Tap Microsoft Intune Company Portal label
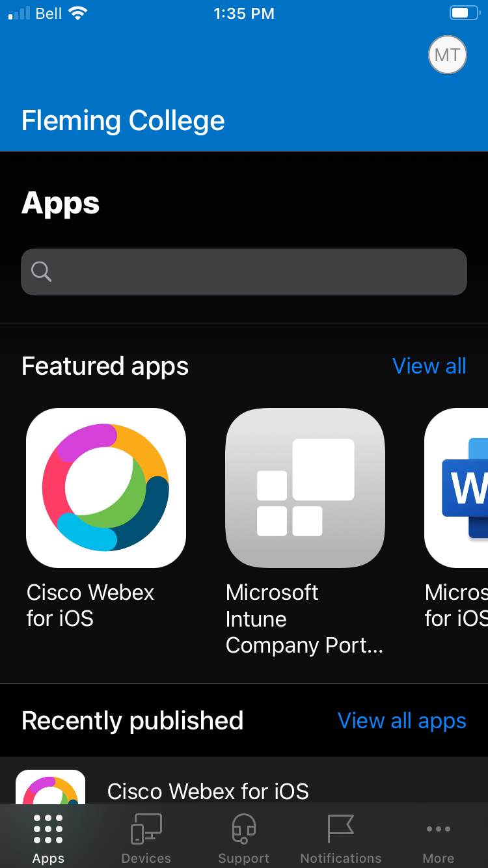The height and width of the screenshot is (868, 488). (305, 619)
